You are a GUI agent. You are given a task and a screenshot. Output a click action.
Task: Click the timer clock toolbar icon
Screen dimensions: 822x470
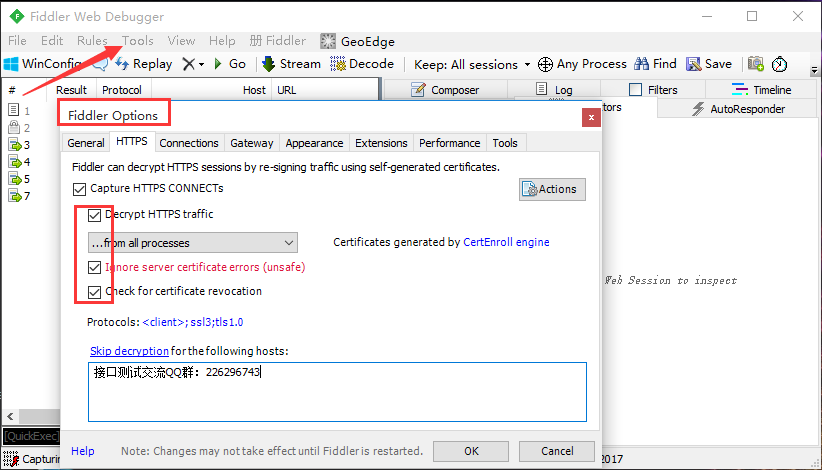pos(780,64)
